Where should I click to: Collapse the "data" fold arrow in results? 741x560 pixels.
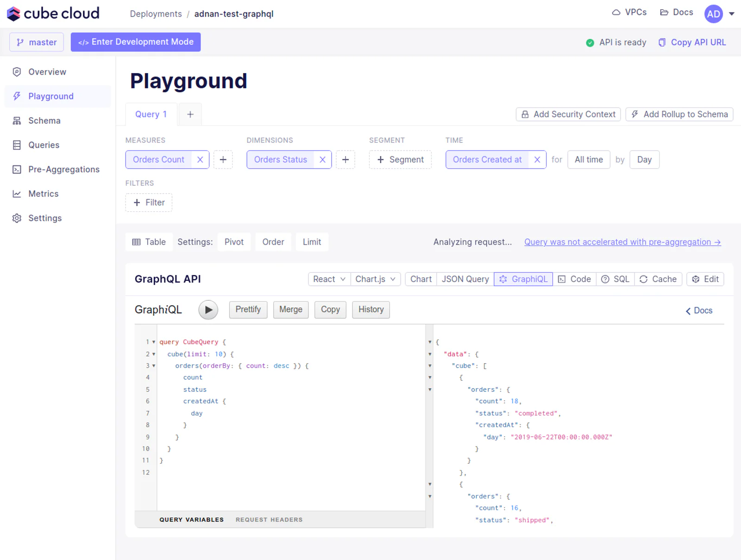(x=430, y=354)
